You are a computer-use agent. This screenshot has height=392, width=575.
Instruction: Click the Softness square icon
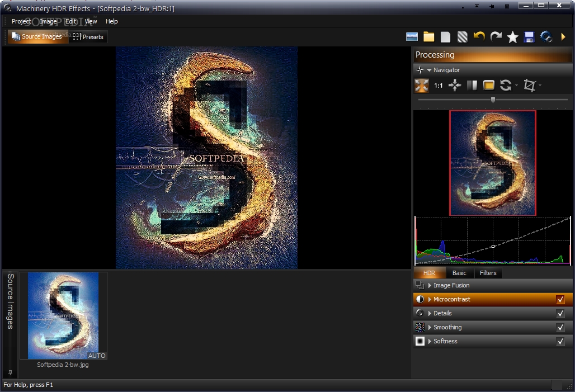point(420,341)
